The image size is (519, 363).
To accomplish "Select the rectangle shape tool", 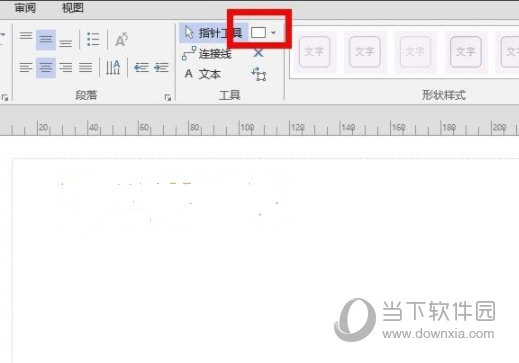I will (x=258, y=33).
